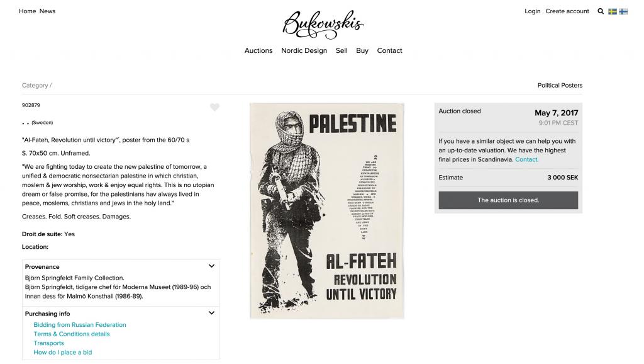Collapse the Purchasing info section chevron
Screen dimensions: 644x364
coord(211,313)
